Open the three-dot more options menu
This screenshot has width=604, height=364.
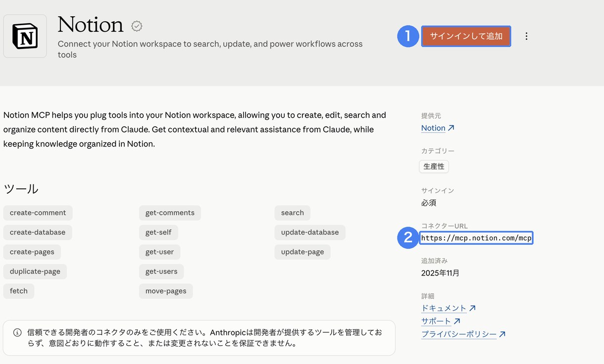pyautogui.click(x=526, y=36)
